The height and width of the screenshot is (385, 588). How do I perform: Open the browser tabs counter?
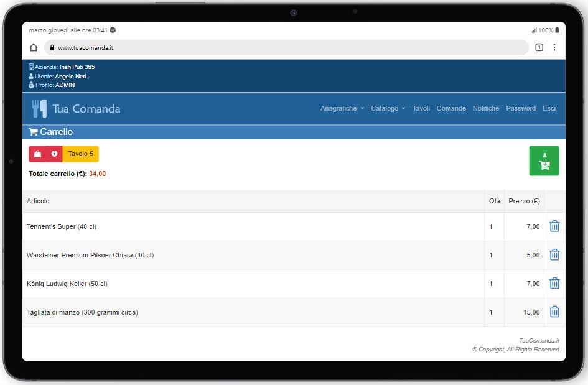(539, 47)
